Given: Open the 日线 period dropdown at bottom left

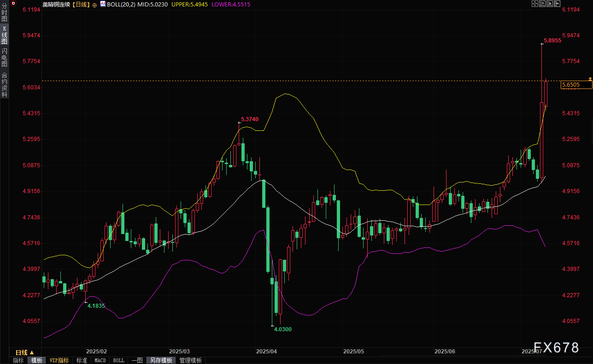Looking at the screenshot, I should point(25,352).
